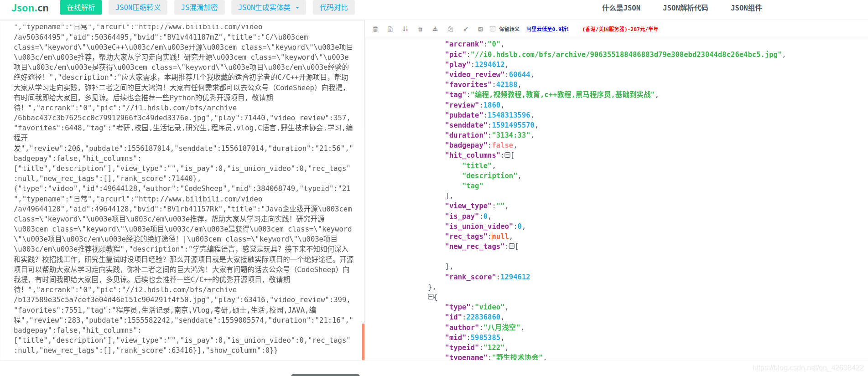Image resolution: width=868 pixels, height=376 pixels.
Task: Click the download save icon
Action: [x=435, y=29]
